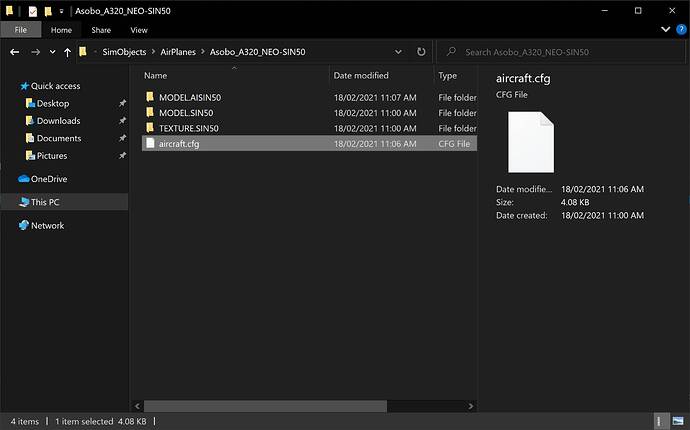Open the View ribbon tab
This screenshot has height=430, width=690.
139,30
